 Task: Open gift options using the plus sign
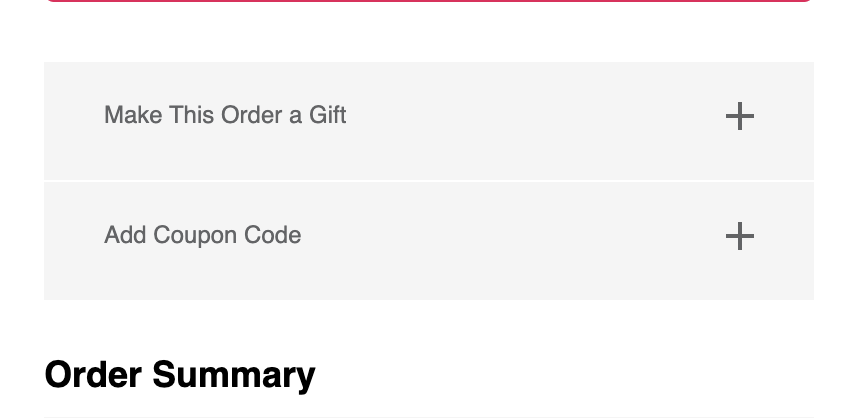click(739, 116)
